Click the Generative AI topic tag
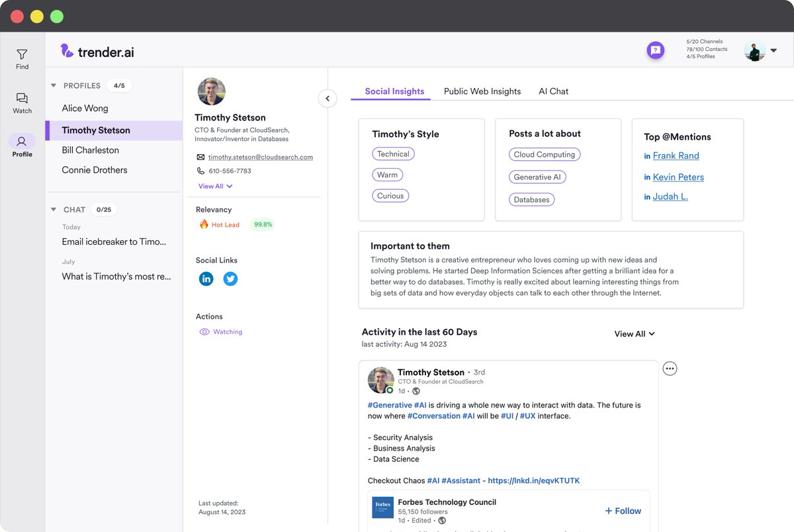The height and width of the screenshot is (532, 794). click(537, 177)
